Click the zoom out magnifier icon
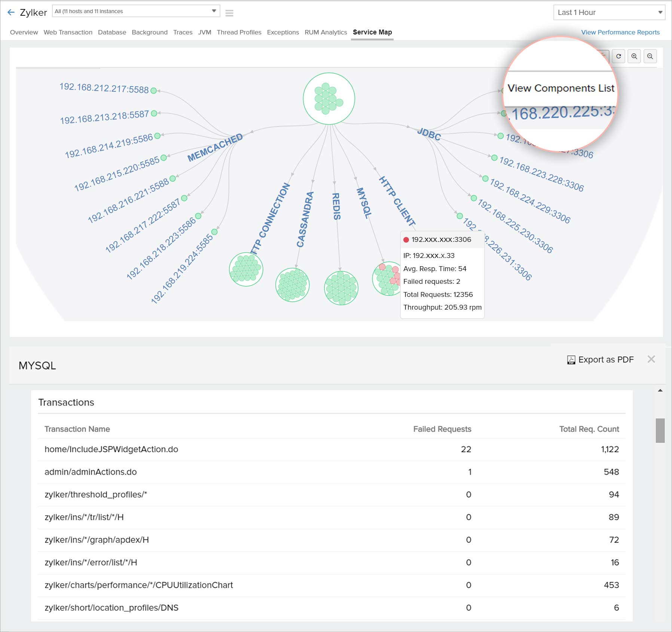The width and height of the screenshot is (672, 632). 650,56
